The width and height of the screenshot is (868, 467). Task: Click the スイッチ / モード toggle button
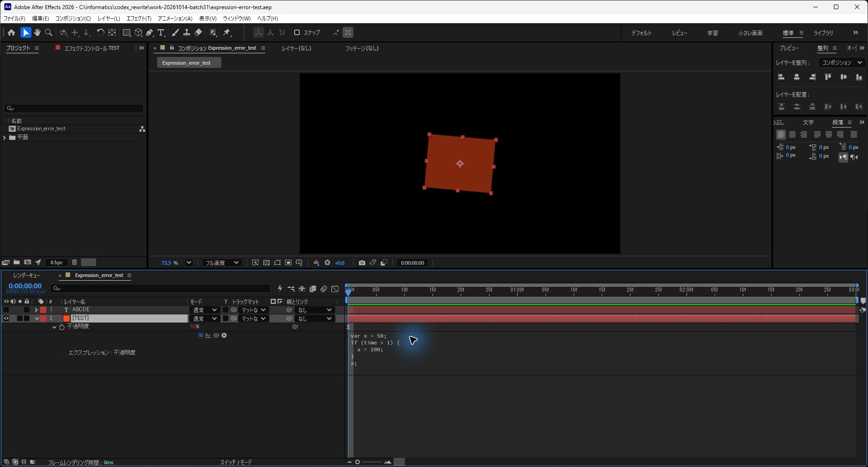pyautogui.click(x=236, y=462)
